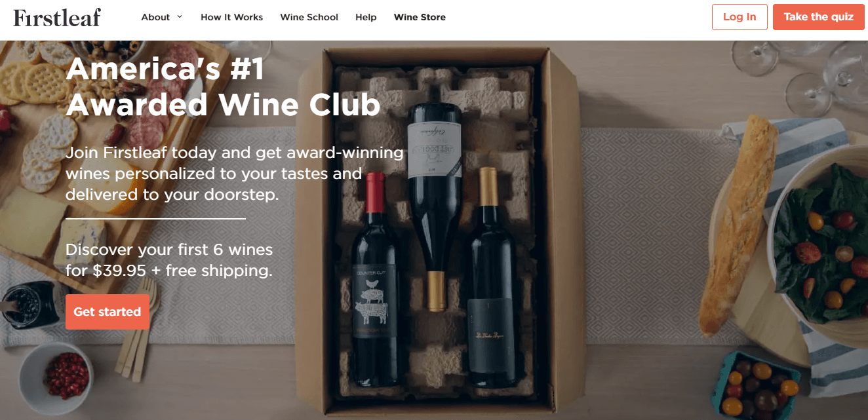
Task: Open the Wine School page
Action: [309, 17]
